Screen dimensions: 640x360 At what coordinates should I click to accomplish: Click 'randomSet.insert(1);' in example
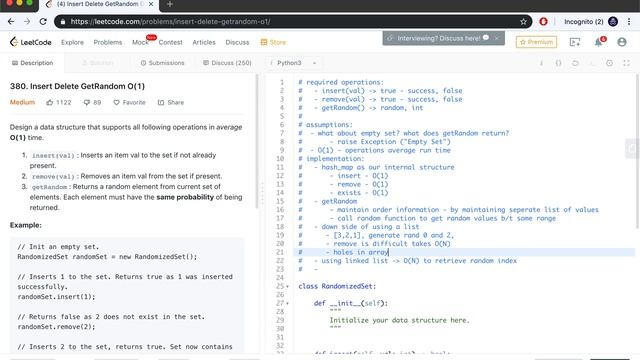point(56,297)
